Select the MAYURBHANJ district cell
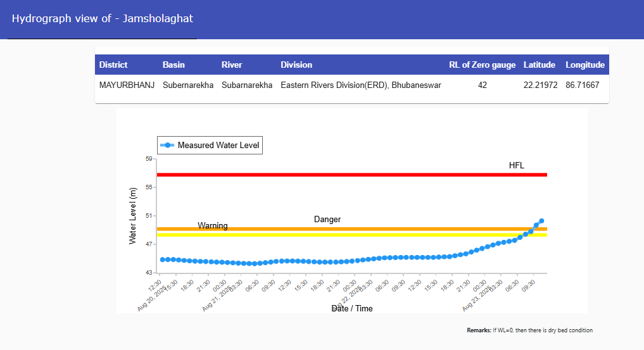 click(x=127, y=85)
